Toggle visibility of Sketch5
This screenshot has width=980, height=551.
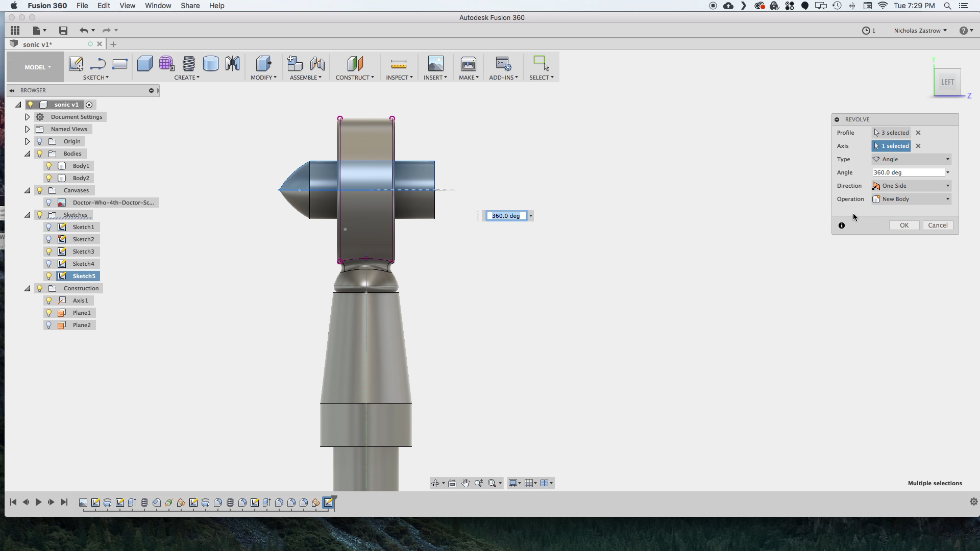coord(49,275)
